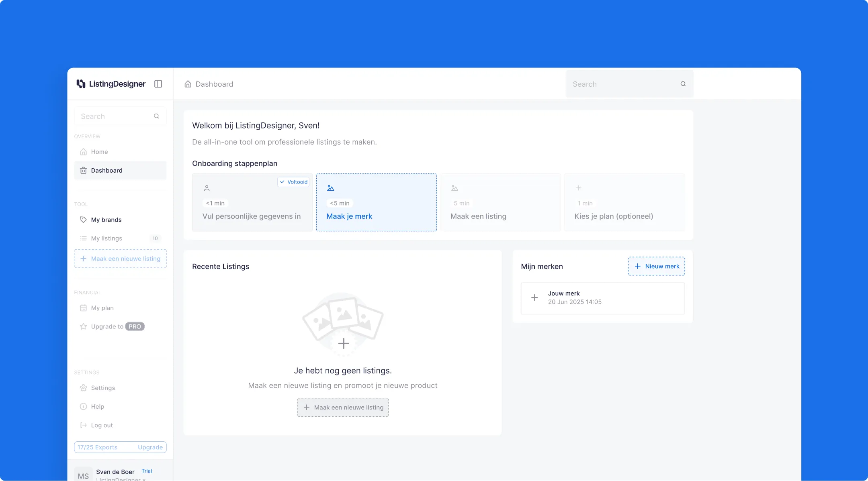Click the Voltooid completed badge
The image size is (868, 481).
pos(293,182)
